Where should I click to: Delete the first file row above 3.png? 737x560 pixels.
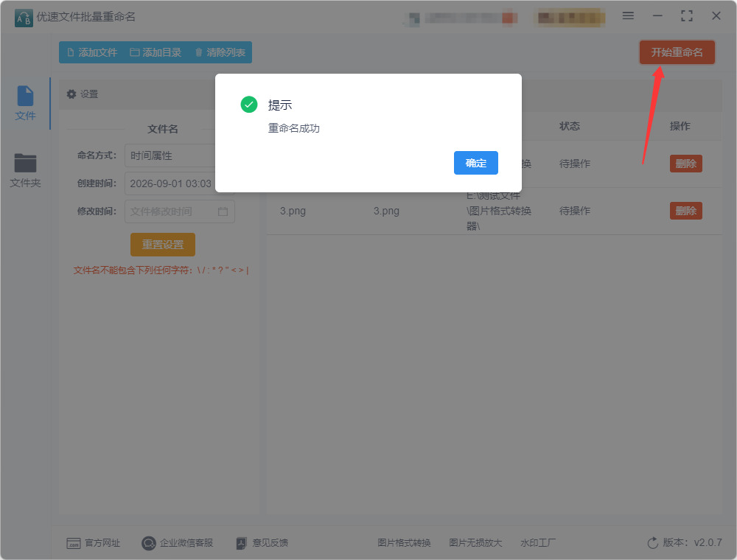click(685, 164)
